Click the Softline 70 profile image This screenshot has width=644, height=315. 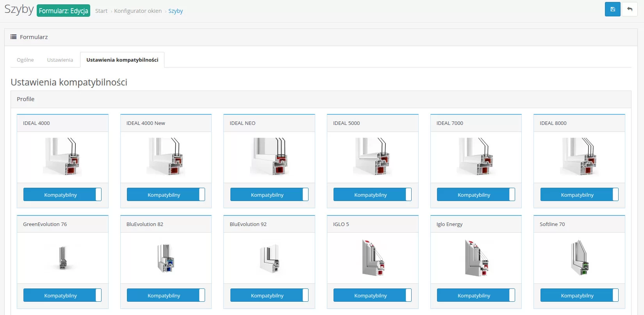[x=579, y=258]
